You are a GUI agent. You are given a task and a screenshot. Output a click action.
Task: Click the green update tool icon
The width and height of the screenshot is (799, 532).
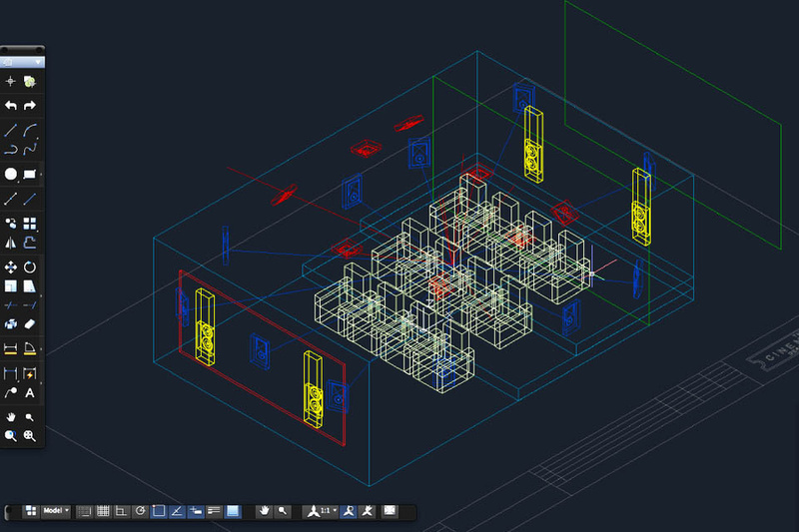30,82
